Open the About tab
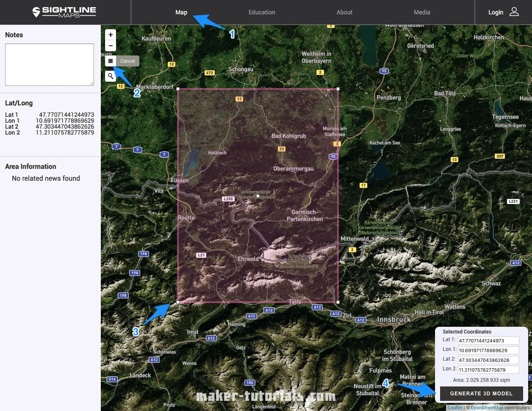 point(344,12)
